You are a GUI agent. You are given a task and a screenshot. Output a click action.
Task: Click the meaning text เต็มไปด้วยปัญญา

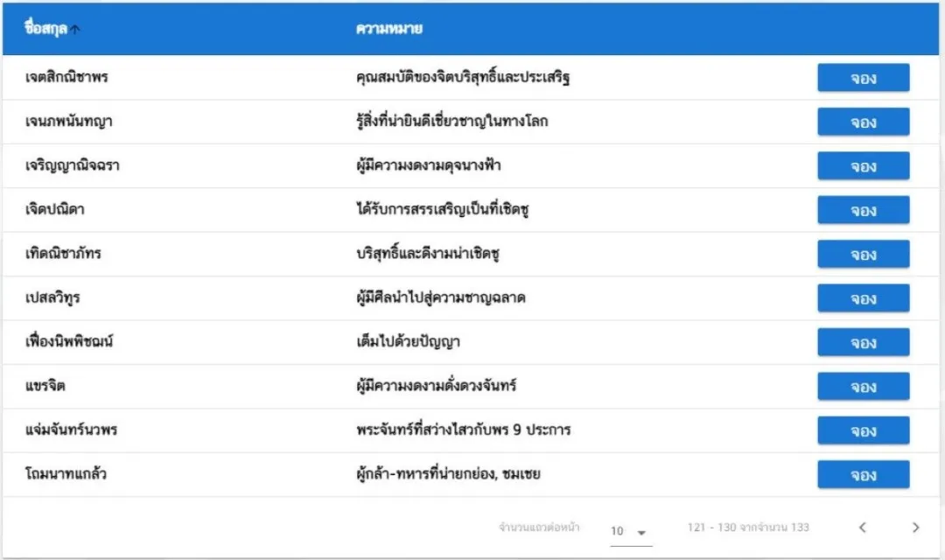[408, 342]
